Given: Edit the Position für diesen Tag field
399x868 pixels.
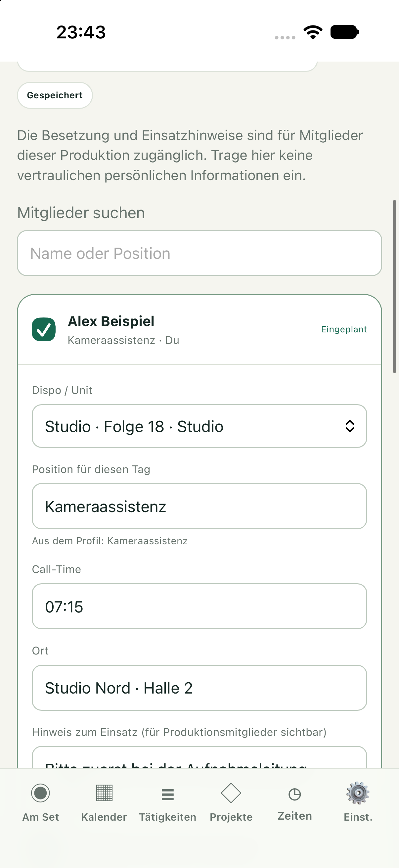Looking at the screenshot, I should (x=199, y=506).
